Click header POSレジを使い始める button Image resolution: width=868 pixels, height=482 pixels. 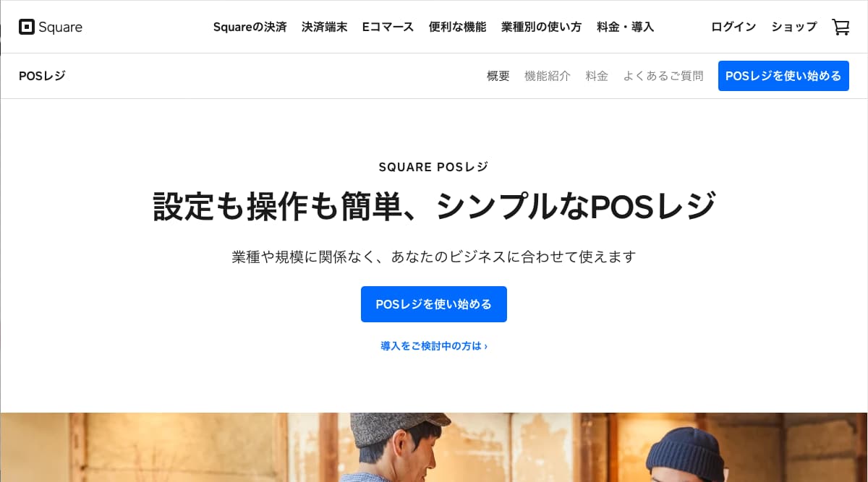coord(783,76)
